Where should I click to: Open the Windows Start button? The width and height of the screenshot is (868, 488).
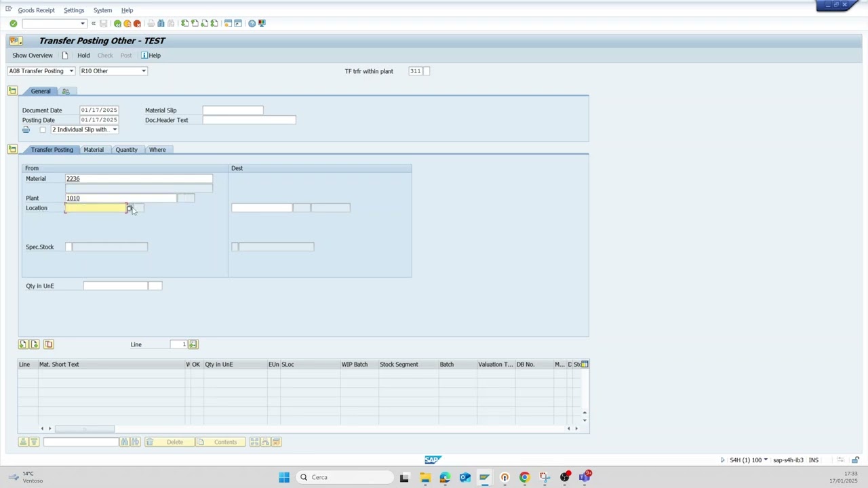coord(284,477)
